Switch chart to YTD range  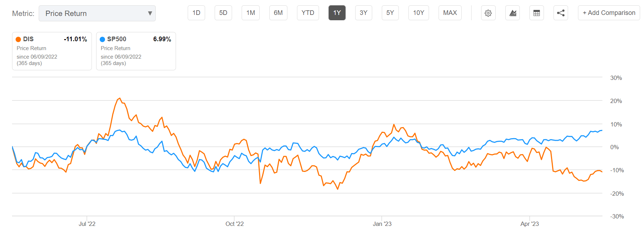(x=308, y=13)
